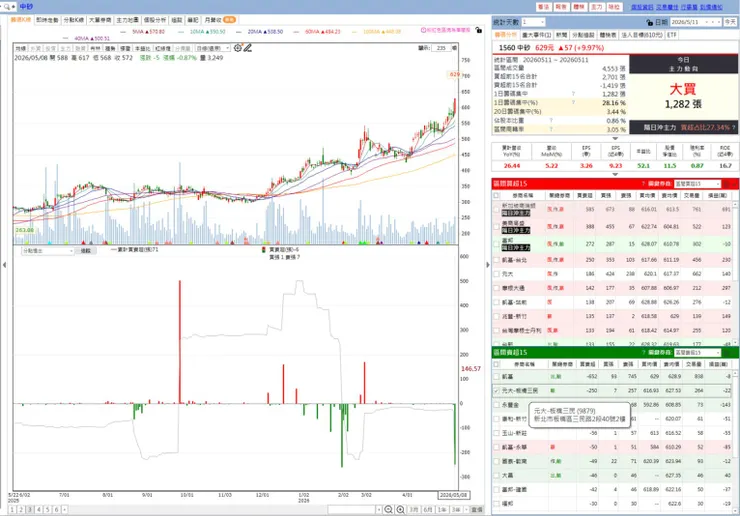Open the 關鍵券商 dropdown in 區間賣超15
This screenshot has height=516, width=740.
698,353
